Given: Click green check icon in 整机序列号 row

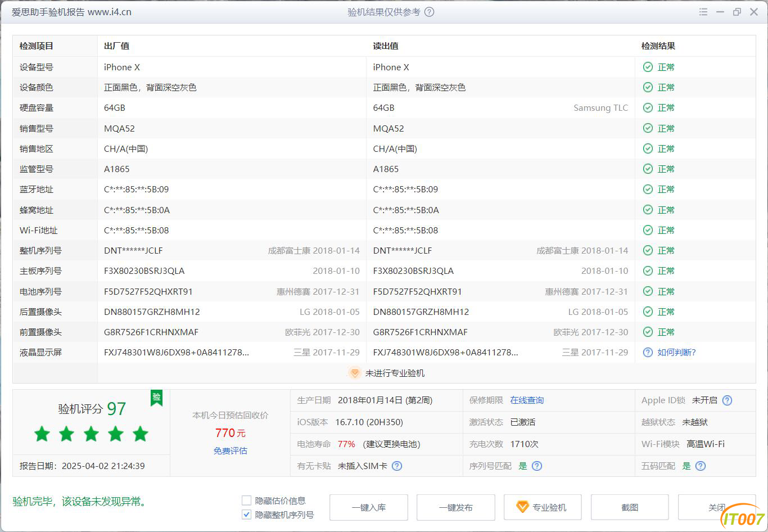Looking at the screenshot, I should [648, 250].
